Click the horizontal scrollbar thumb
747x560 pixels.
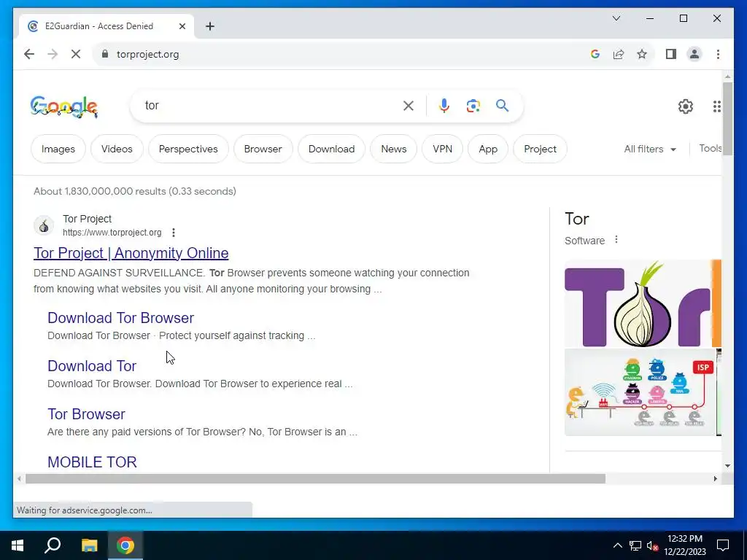coord(315,478)
